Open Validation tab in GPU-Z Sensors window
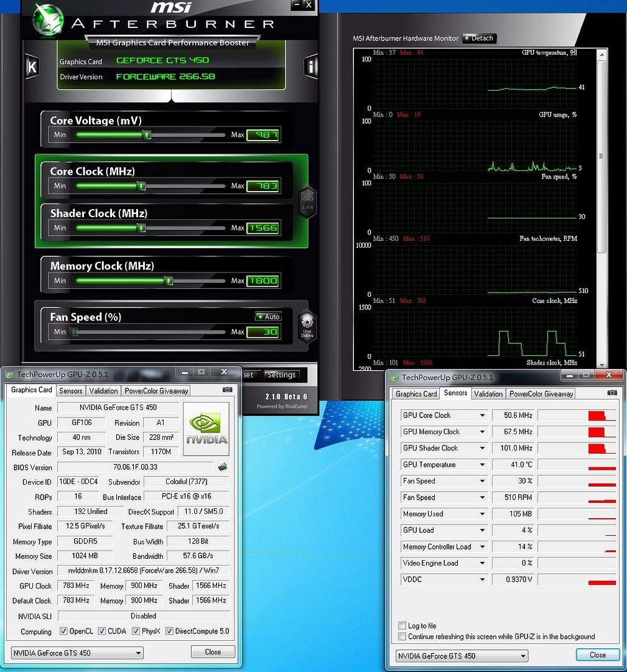 click(488, 394)
